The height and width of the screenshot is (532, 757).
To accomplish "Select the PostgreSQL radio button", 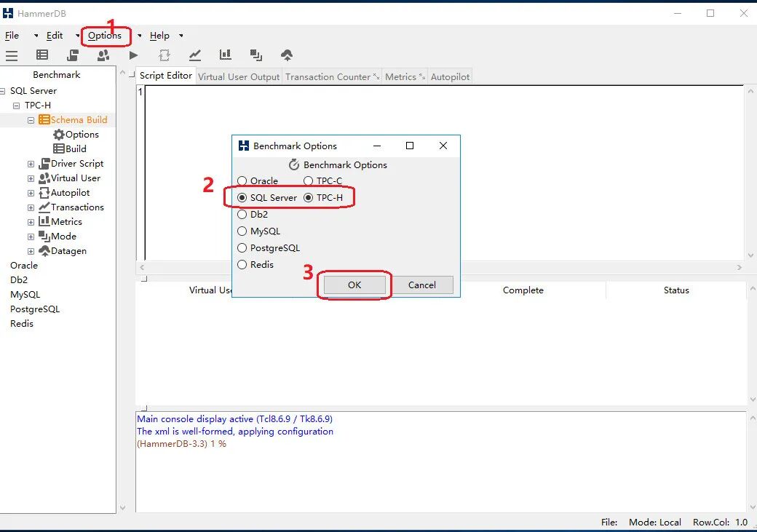I will (242, 248).
